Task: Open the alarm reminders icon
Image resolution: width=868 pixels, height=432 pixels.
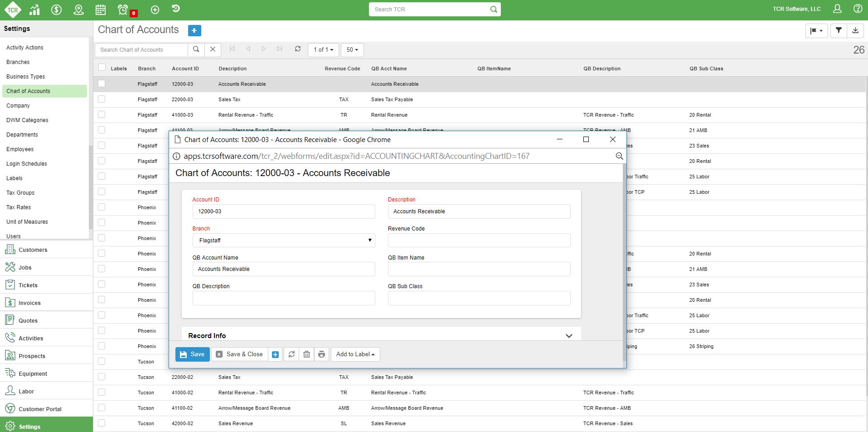Action: point(122,10)
